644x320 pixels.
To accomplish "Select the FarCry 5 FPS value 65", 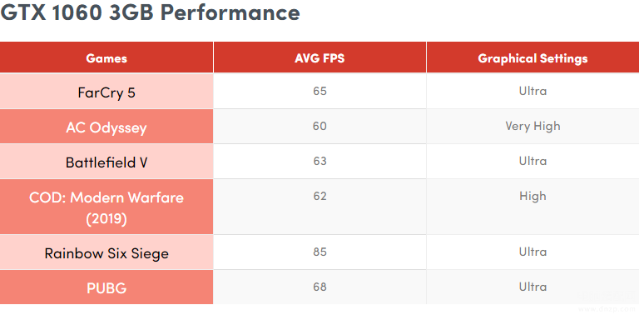I will coord(320,91).
